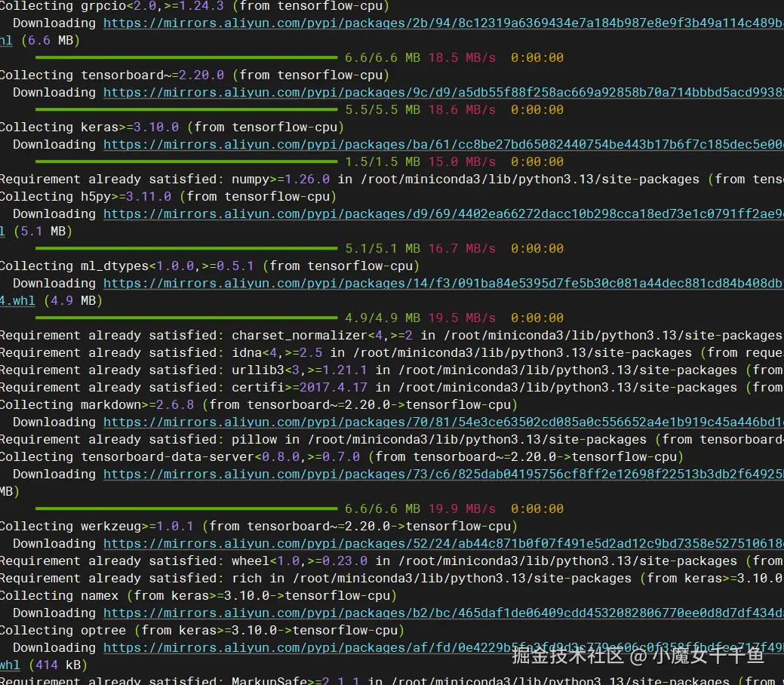Click the 4.9/4.9 MB progress bar

coord(186,318)
